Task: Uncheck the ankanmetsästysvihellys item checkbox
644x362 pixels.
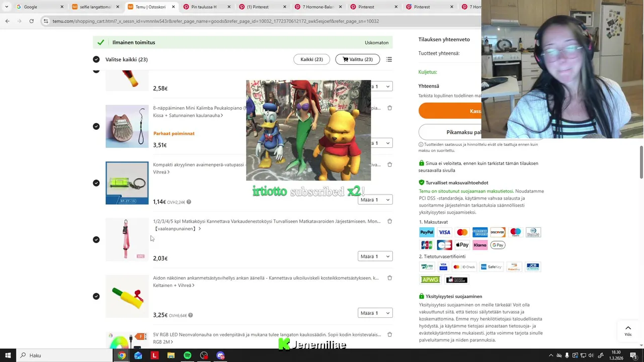Action: point(96,296)
